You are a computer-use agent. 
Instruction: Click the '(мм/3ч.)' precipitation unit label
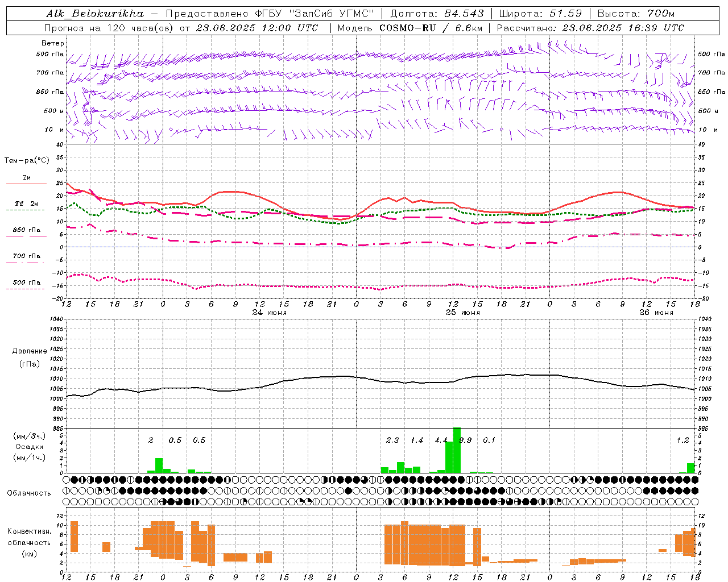click(x=29, y=436)
